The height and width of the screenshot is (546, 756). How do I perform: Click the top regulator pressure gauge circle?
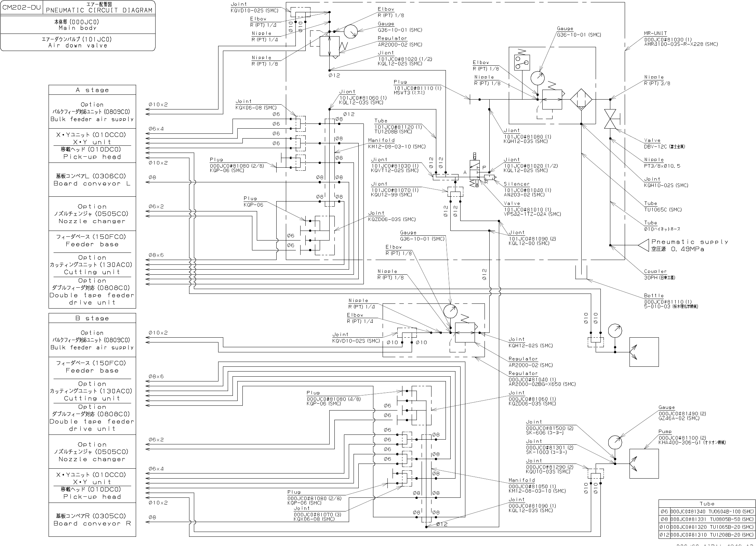pyautogui.click(x=350, y=32)
